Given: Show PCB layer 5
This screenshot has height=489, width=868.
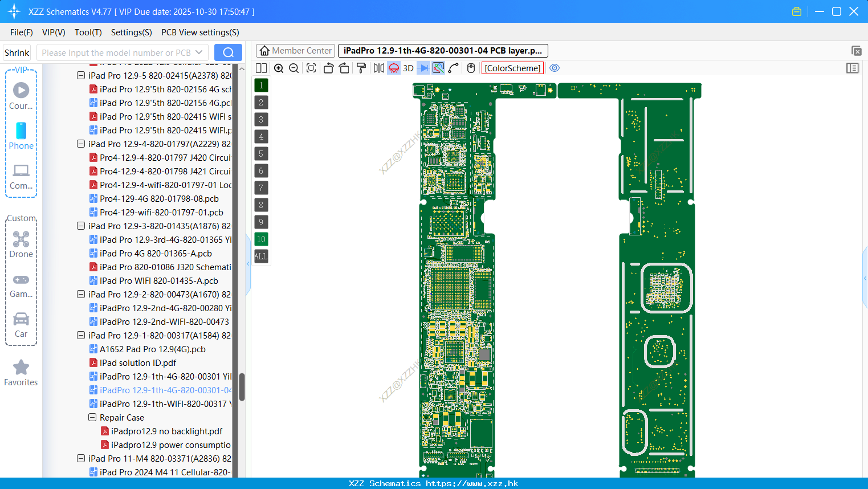Looking at the screenshot, I should tap(261, 154).
